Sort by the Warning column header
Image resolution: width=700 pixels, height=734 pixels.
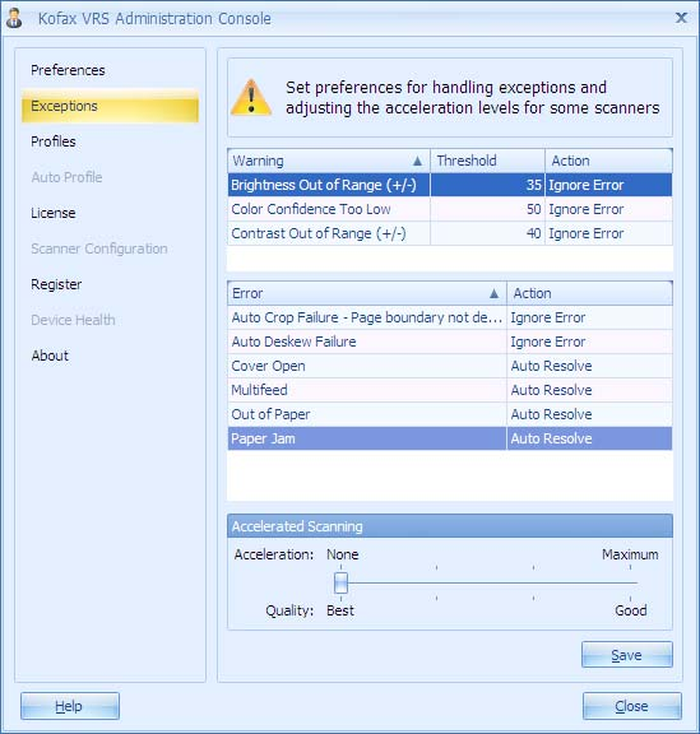[329, 161]
